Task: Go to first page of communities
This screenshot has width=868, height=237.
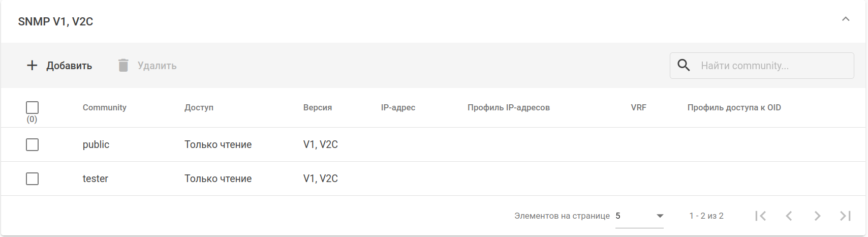Action: pyautogui.click(x=760, y=216)
